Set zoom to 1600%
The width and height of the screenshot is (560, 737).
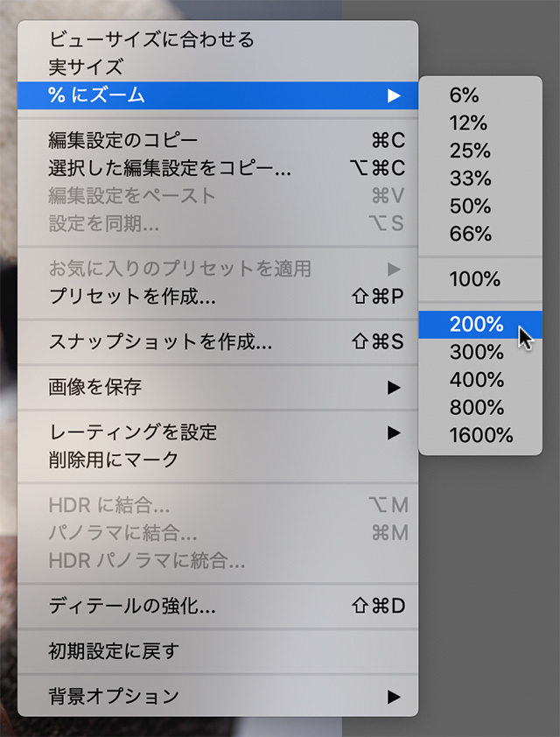[x=481, y=435]
